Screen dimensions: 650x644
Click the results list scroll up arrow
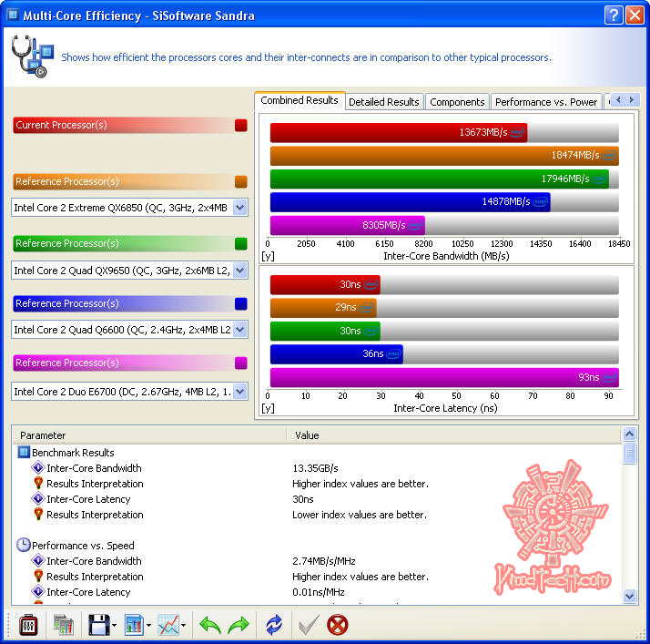[x=629, y=434]
